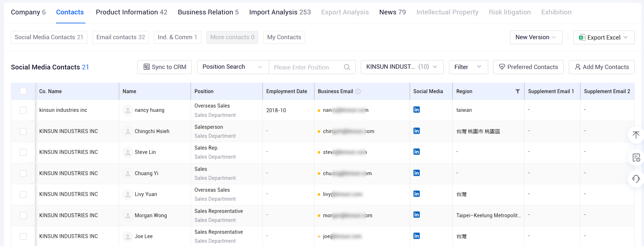Open LinkedIn profile for nancy huang
The width and height of the screenshot is (644, 246).
point(416,110)
